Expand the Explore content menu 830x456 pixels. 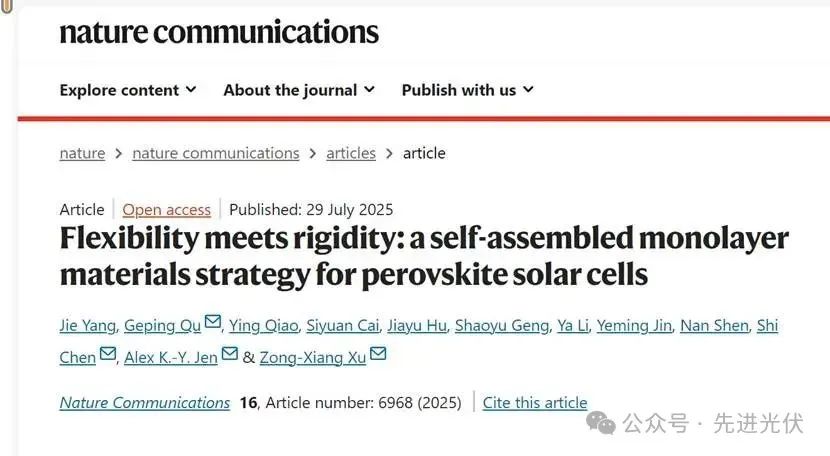pyautogui.click(x=128, y=90)
